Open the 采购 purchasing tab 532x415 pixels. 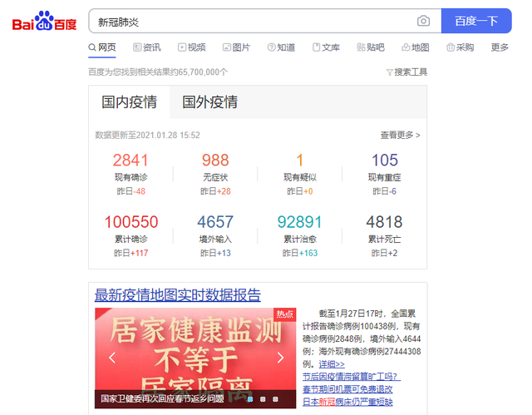(x=460, y=47)
